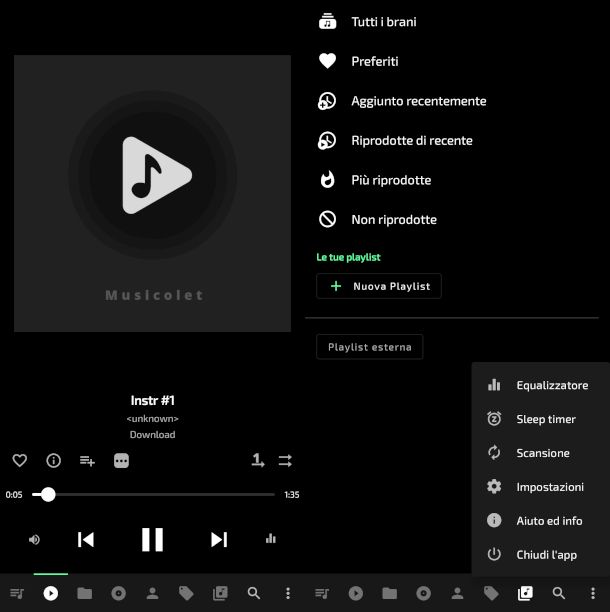Click the playback progress slider track
Screen dimensions: 610x612
click(160, 494)
